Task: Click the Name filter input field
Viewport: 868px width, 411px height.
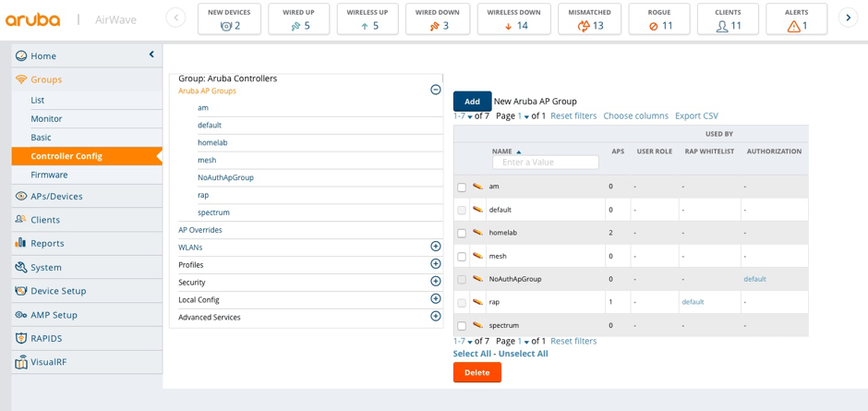Action: click(545, 163)
